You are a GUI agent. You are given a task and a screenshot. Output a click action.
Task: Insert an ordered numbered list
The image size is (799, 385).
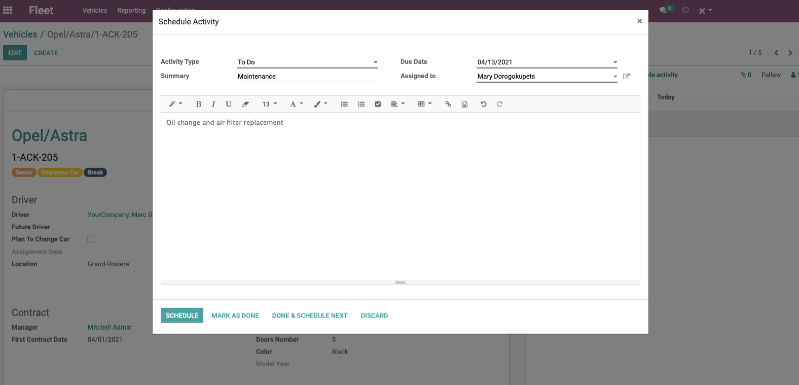pyautogui.click(x=361, y=104)
